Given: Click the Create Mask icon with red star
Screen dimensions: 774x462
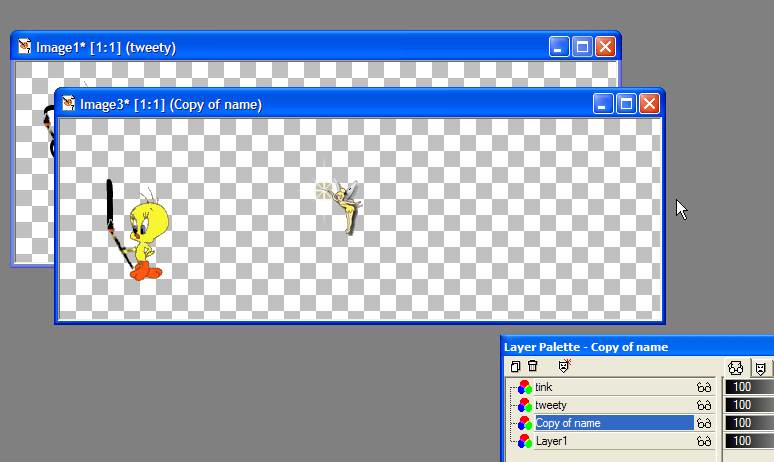Looking at the screenshot, I should pos(564,366).
